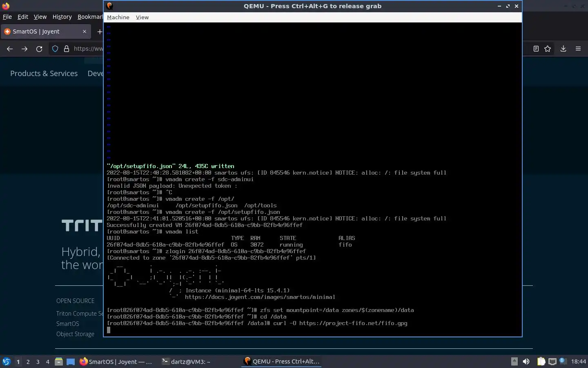Click the fifo.gpg URL in terminal

(353, 323)
